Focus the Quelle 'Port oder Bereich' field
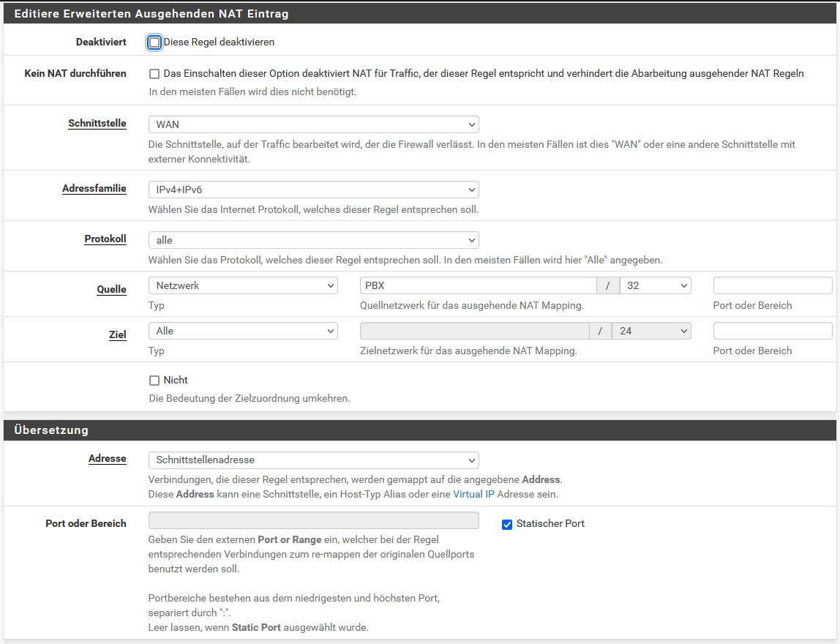The height and width of the screenshot is (644, 840). (773, 285)
